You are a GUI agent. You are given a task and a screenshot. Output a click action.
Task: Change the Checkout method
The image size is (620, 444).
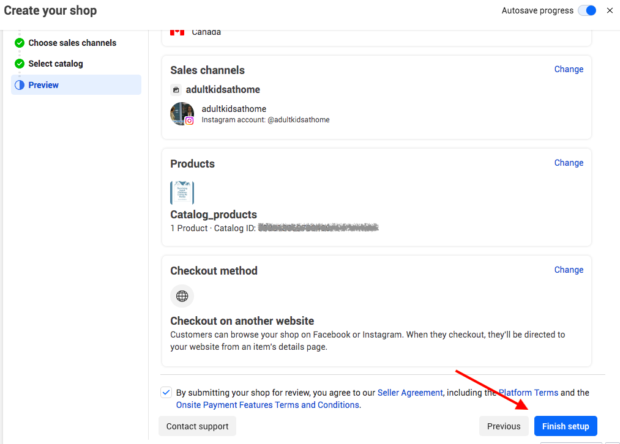(568, 270)
